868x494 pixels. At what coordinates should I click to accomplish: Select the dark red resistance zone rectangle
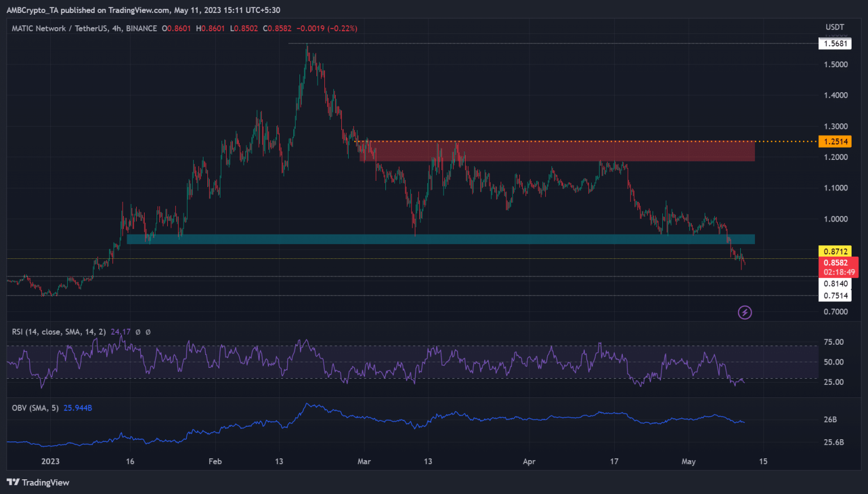(557, 150)
